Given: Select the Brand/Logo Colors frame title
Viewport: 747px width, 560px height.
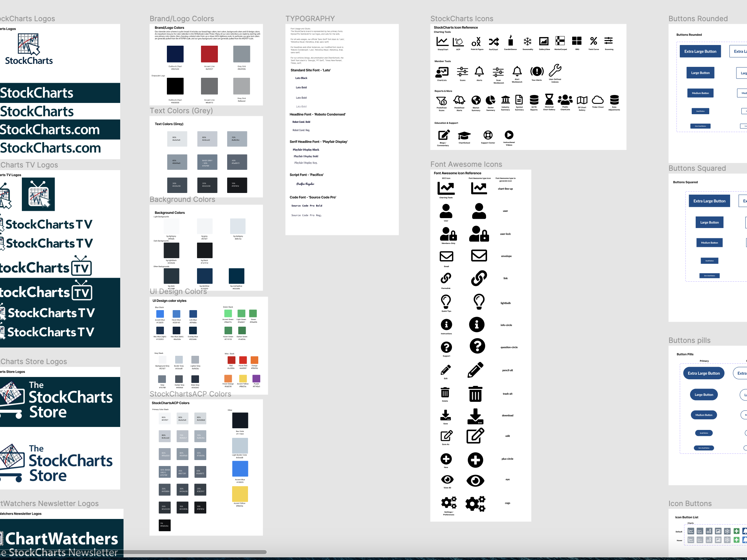Looking at the screenshot, I should (182, 19).
